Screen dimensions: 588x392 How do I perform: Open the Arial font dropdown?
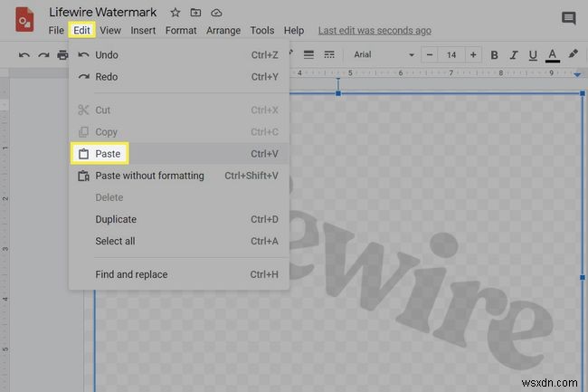(x=384, y=54)
